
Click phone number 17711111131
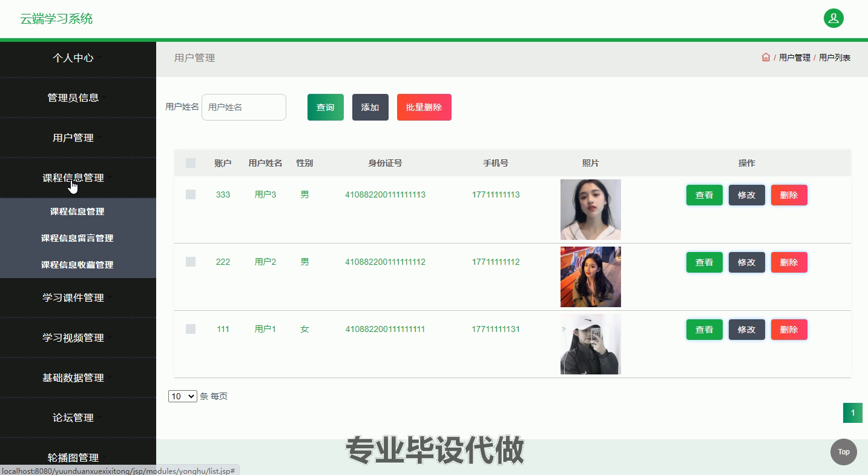pyautogui.click(x=496, y=329)
